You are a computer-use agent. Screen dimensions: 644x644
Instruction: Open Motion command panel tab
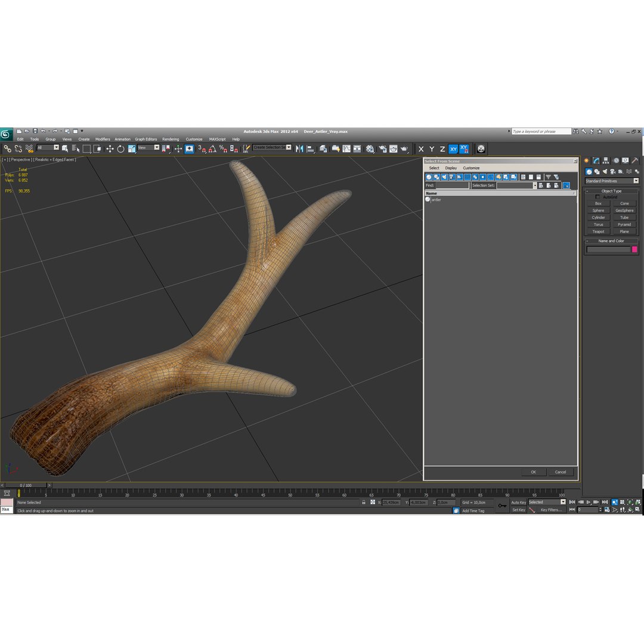point(615,160)
